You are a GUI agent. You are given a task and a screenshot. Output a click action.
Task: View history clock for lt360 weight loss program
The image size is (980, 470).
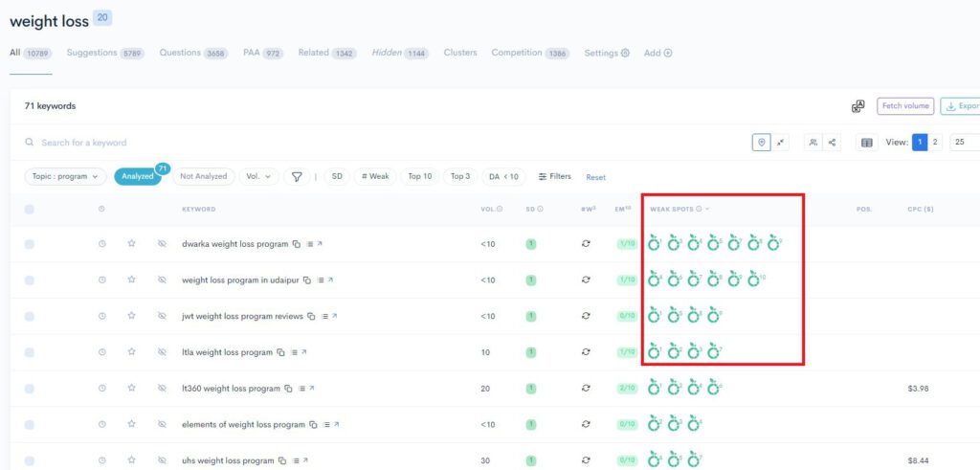(x=102, y=389)
